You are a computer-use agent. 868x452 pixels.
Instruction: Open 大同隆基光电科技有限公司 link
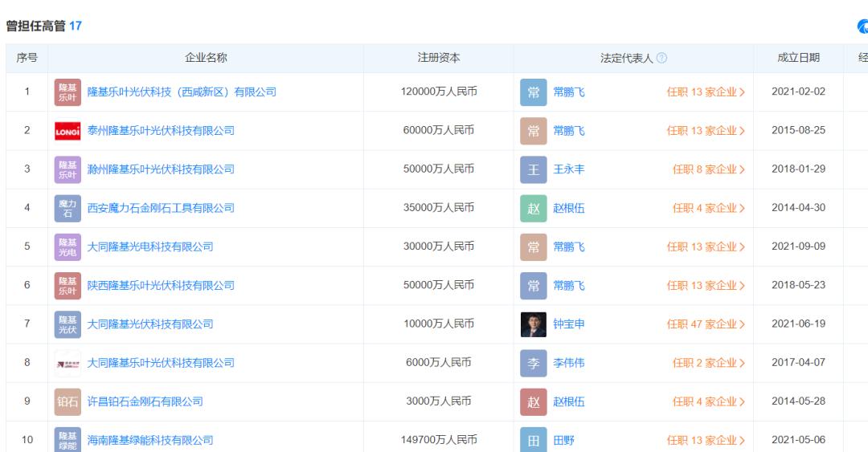coord(150,246)
